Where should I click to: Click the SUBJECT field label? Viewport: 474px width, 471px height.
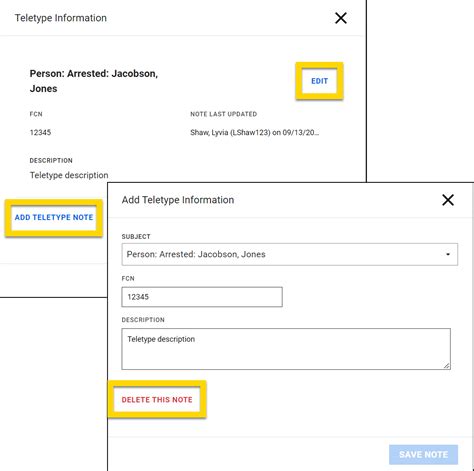tap(136, 237)
